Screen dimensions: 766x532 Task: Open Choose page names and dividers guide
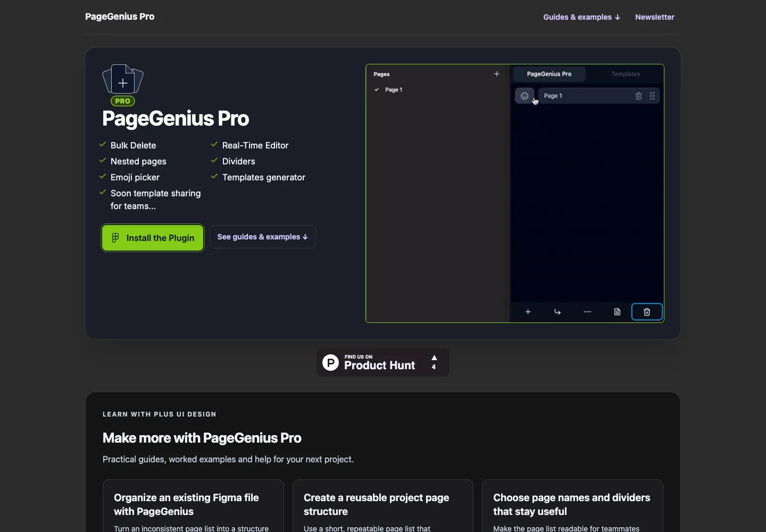(x=572, y=505)
